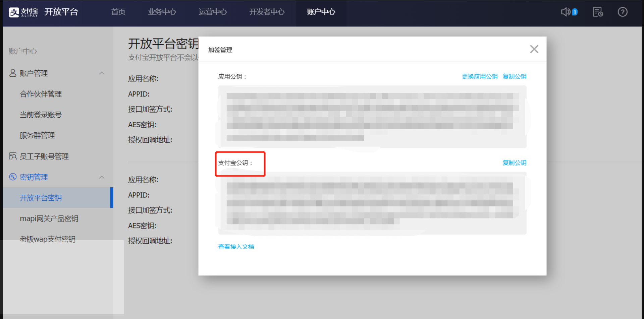The width and height of the screenshot is (644, 319).
Task: Close the 加签管理 dialog
Action: click(534, 49)
